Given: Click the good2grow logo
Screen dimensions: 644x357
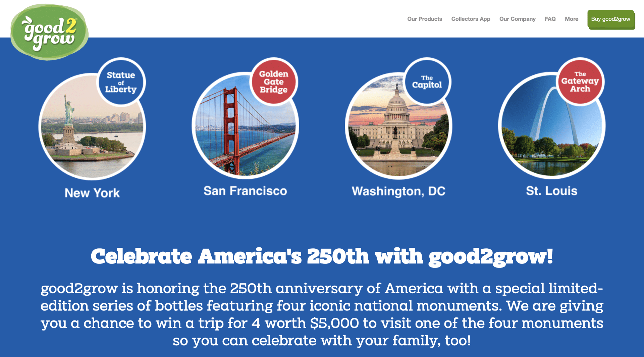Looking at the screenshot, I should tap(49, 32).
